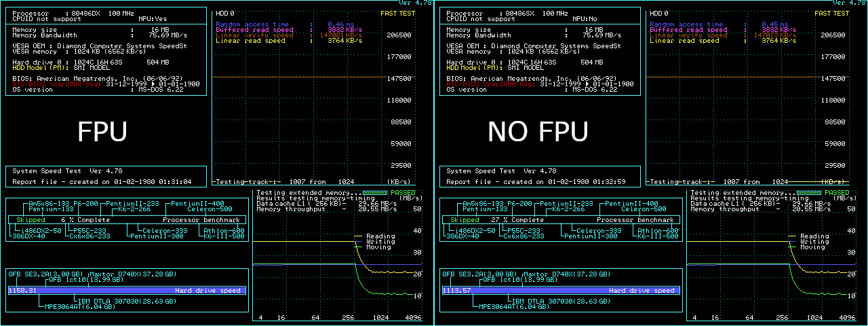Click the left Hard drive speed bar
The image size is (868, 326).
(x=126, y=290)
